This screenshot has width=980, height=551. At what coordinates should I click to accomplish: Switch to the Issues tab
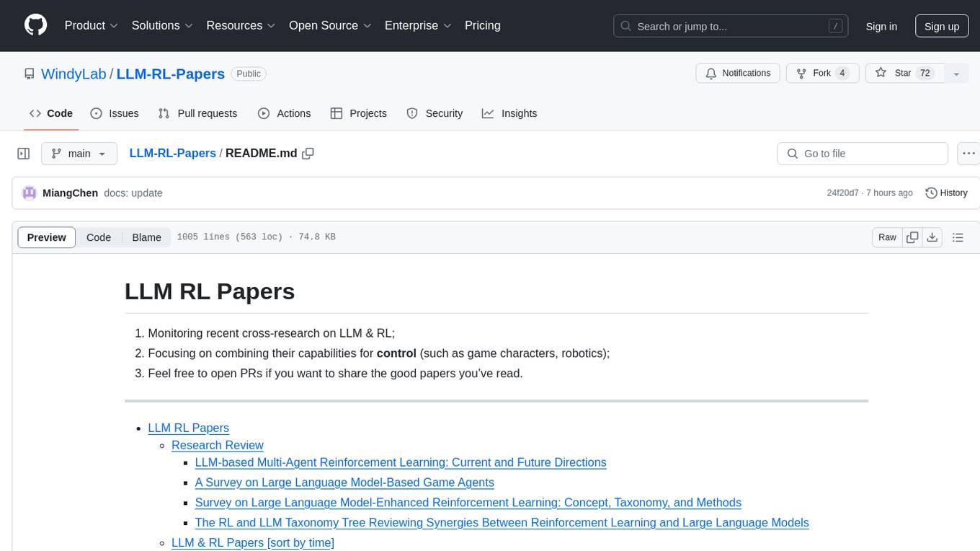[115, 113]
